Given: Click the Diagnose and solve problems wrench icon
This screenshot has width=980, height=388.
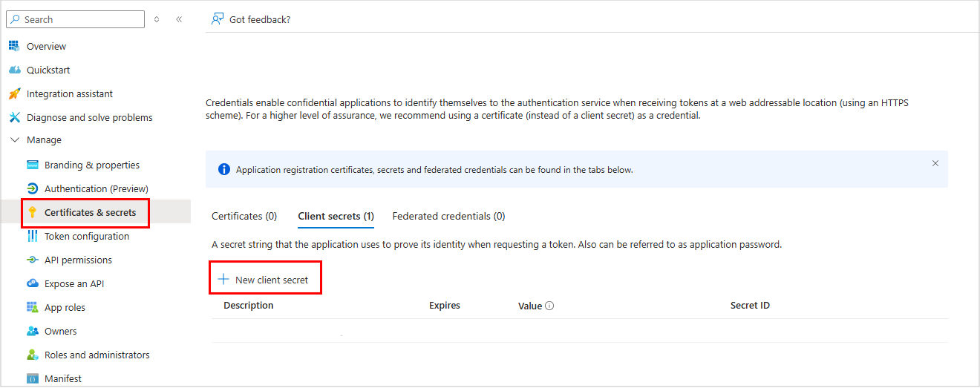Looking at the screenshot, I should (x=14, y=117).
